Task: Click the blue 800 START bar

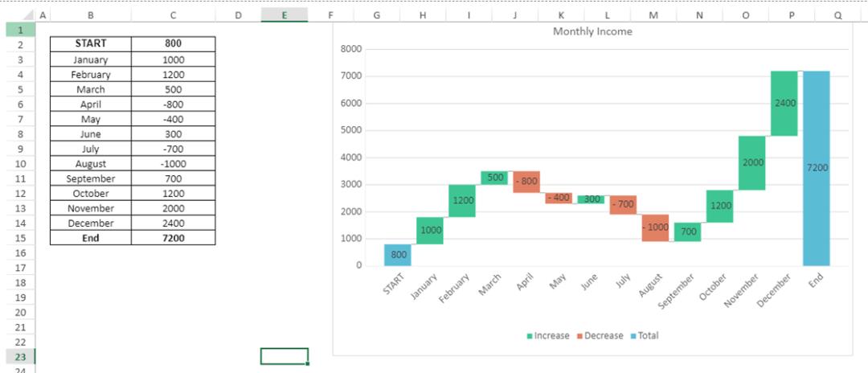Action: (398, 255)
